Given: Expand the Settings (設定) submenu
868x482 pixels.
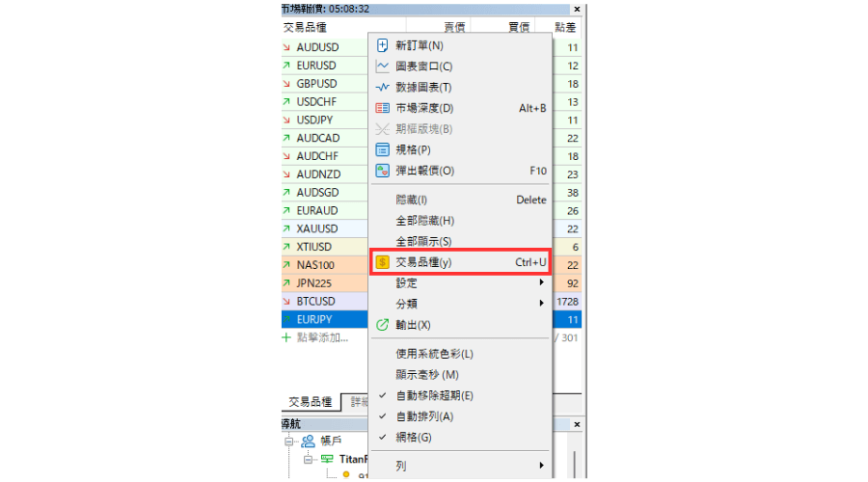Looking at the screenshot, I should click(x=460, y=283).
